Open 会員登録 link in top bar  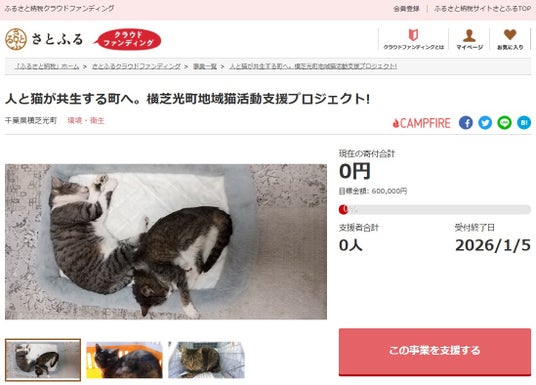point(406,9)
